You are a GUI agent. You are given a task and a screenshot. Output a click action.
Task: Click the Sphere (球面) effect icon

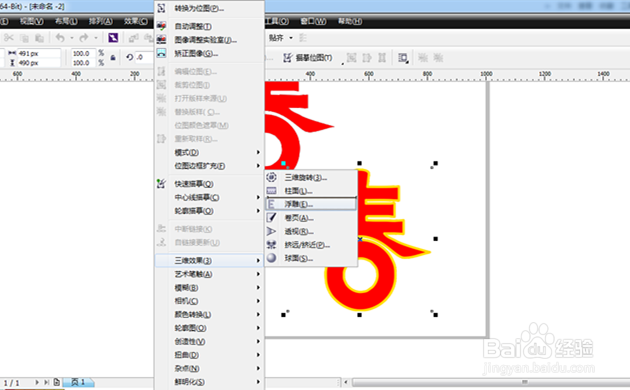[272, 258]
